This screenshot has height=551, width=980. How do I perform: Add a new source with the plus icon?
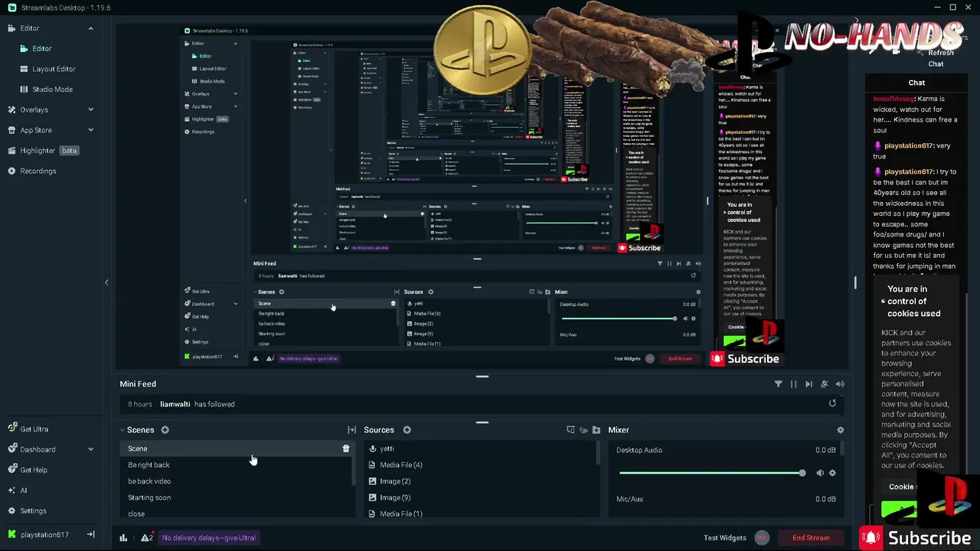click(x=407, y=430)
